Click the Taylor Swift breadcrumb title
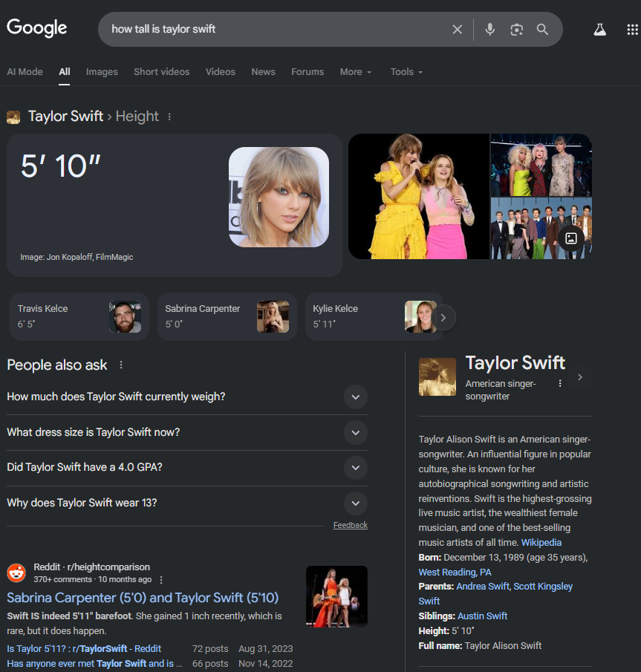The width and height of the screenshot is (641, 672). click(65, 117)
